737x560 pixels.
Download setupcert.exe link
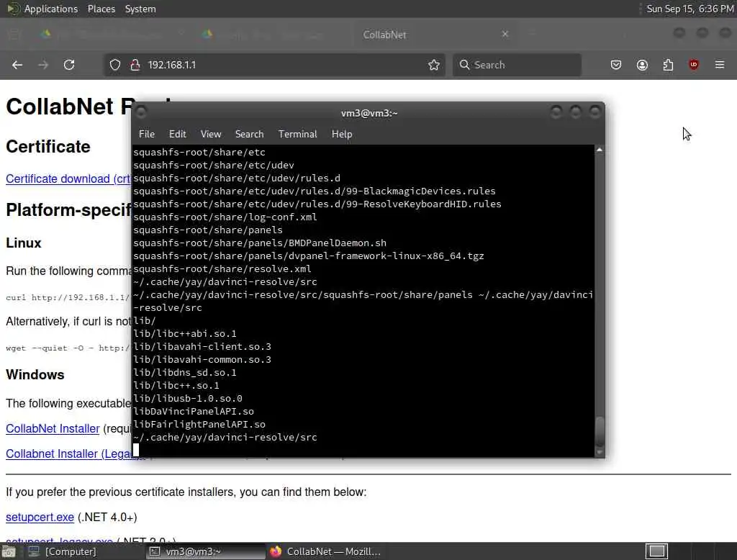coord(40,518)
